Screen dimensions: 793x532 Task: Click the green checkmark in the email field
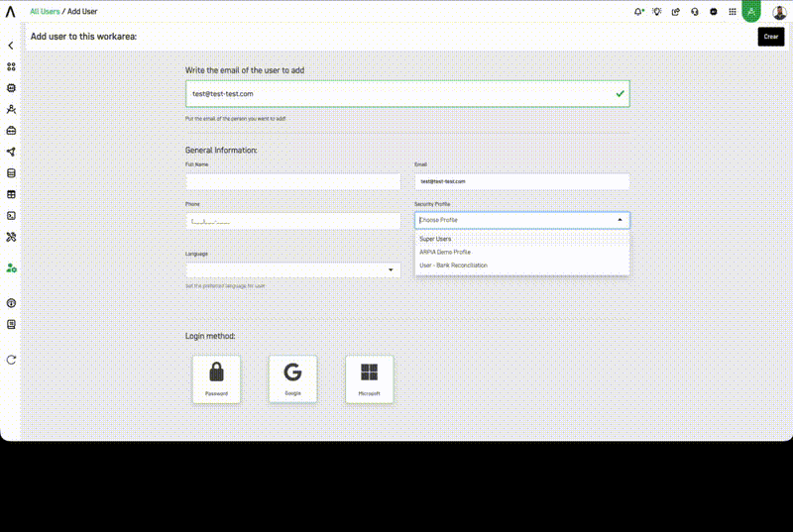point(621,94)
